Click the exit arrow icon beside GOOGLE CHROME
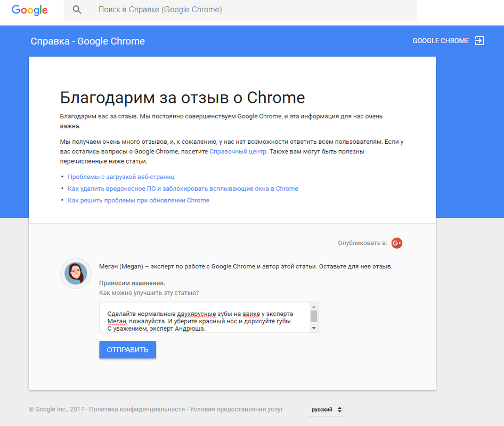 point(479,41)
